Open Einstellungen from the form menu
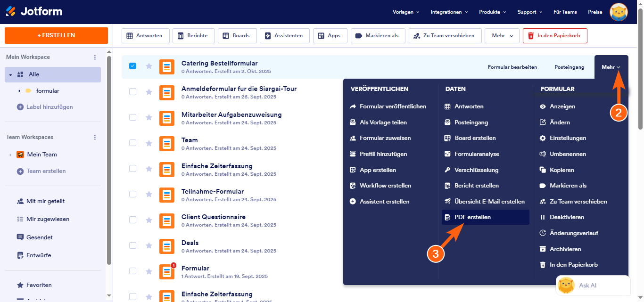Screen dimensions: 644x302 [563, 138]
